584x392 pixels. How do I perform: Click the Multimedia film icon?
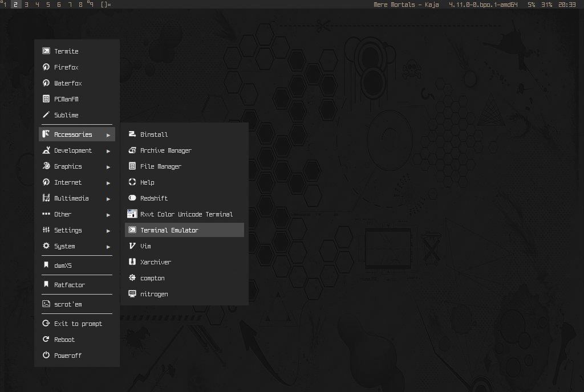(46, 198)
